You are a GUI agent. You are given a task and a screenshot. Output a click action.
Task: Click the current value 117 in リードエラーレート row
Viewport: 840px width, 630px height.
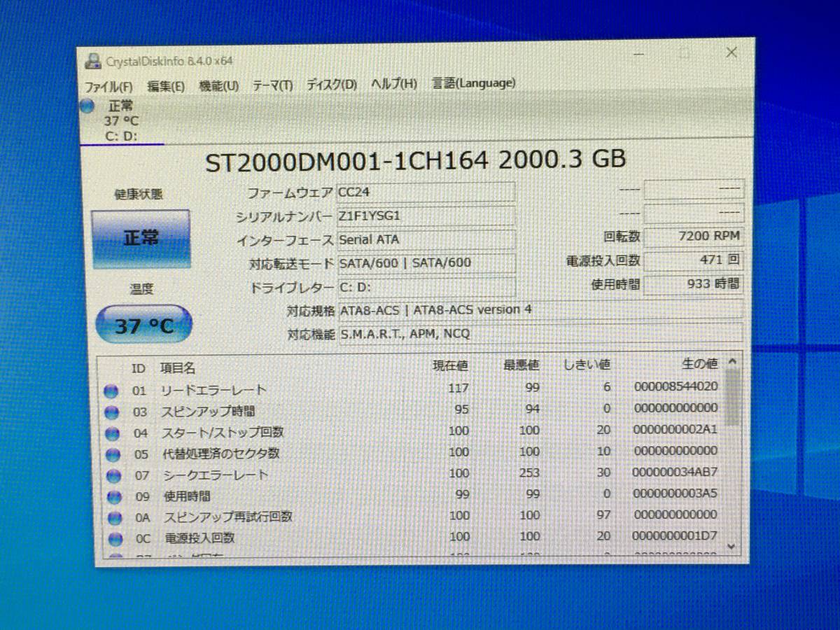coord(458,388)
